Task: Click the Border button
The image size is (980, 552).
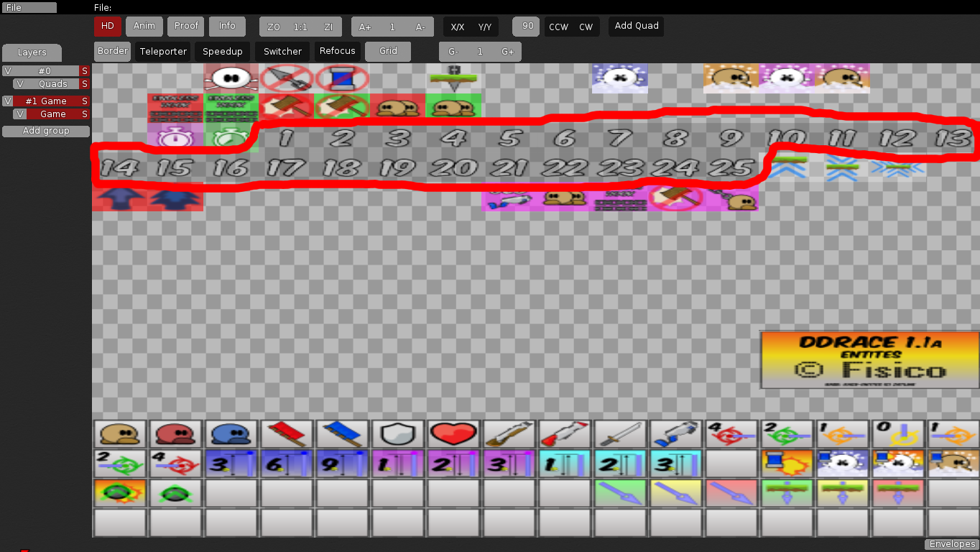Action: [113, 52]
